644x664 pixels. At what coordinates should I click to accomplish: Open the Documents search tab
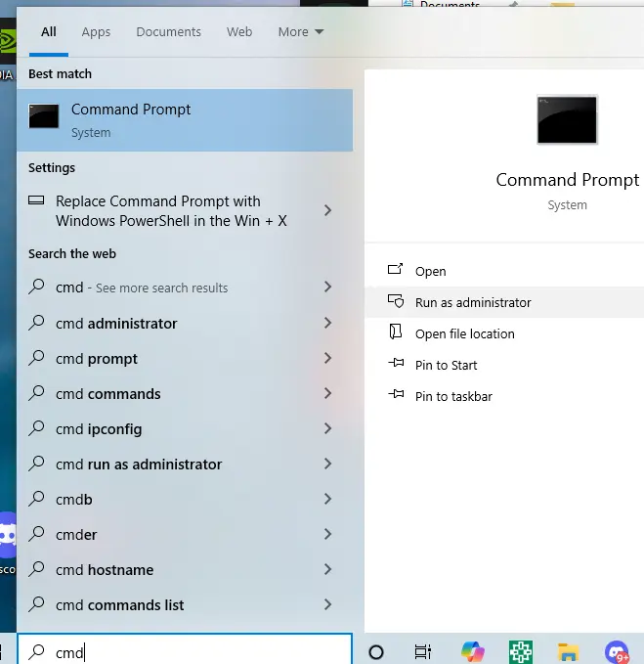(168, 32)
